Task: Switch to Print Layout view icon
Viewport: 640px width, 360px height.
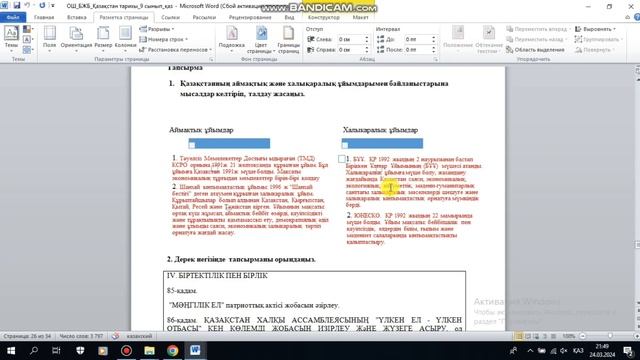Action: pyautogui.click(x=519, y=336)
